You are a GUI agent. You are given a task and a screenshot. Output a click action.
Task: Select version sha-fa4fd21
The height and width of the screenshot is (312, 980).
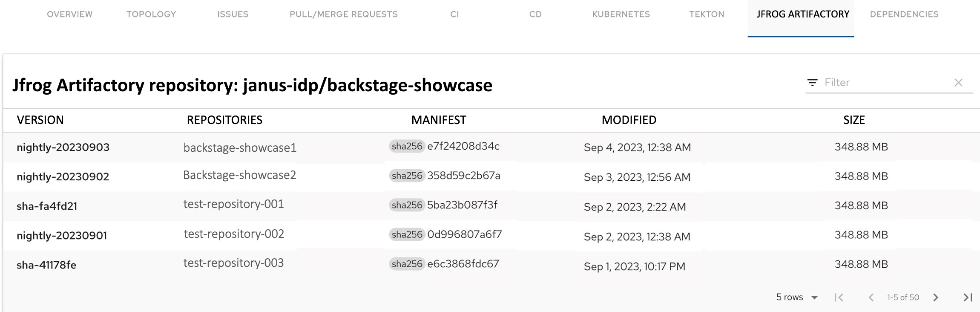click(47, 206)
